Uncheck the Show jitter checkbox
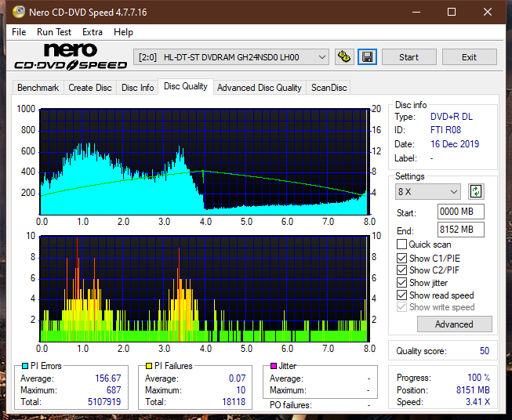Screen dimensions: 512x420 [401, 283]
